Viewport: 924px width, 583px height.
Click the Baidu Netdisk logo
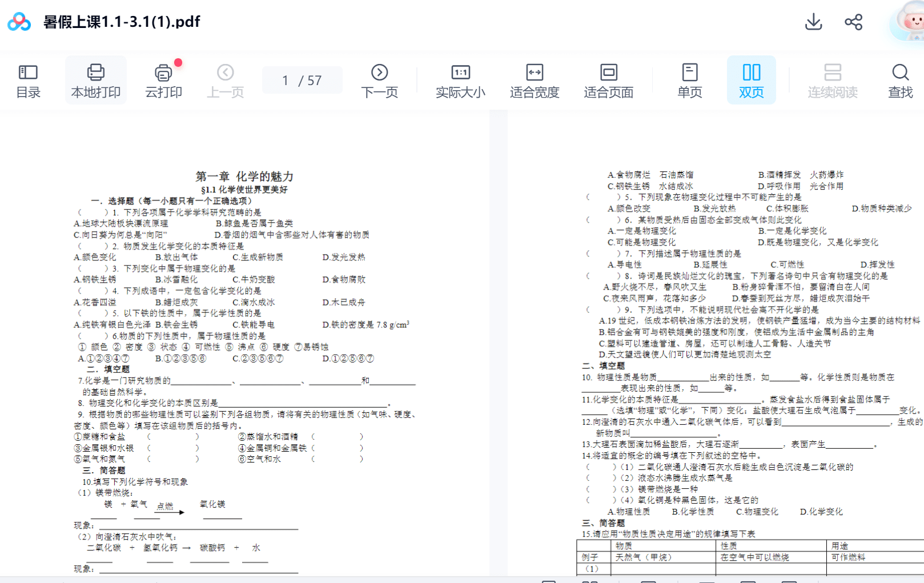[x=19, y=22]
